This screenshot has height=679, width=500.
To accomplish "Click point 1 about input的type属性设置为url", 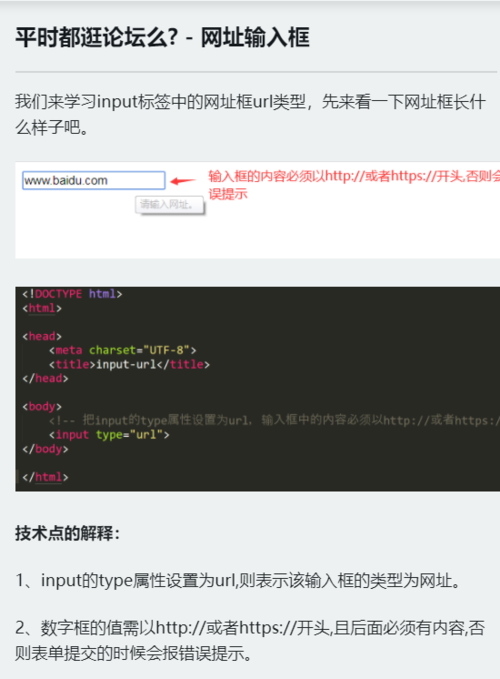I will [238, 580].
